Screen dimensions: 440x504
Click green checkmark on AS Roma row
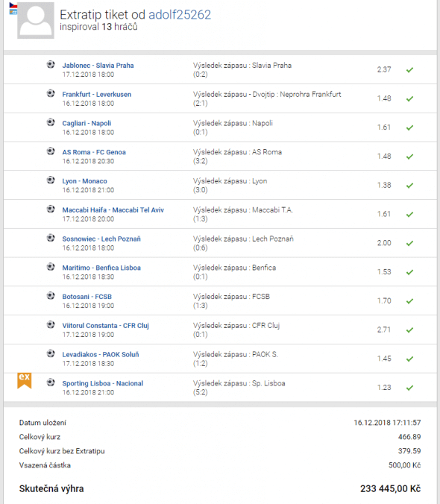[x=409, y=157]
